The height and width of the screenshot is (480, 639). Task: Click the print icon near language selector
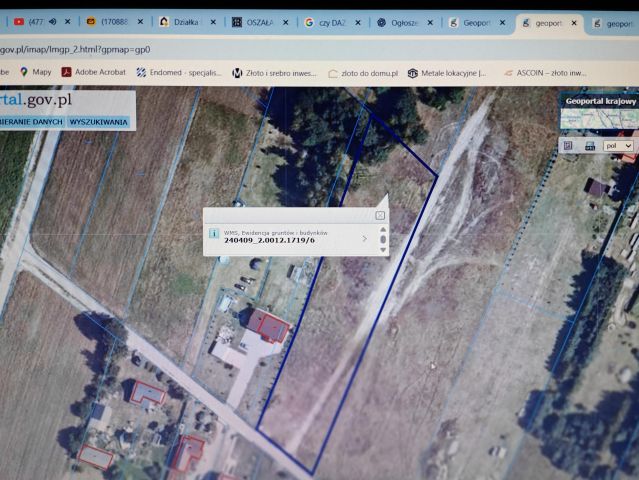pos(589,146)
